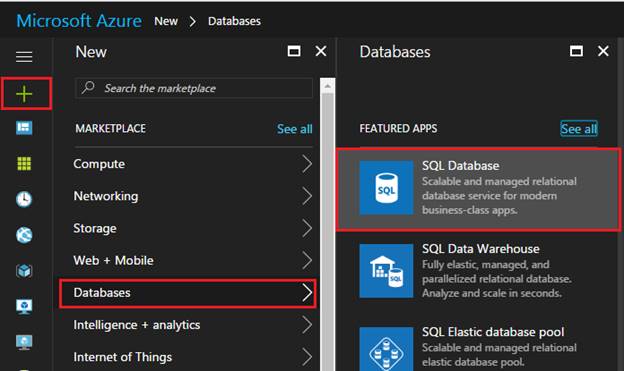Click See all beside MARKETPLACE
Viewport: 624px width, 371px height.
294,129
